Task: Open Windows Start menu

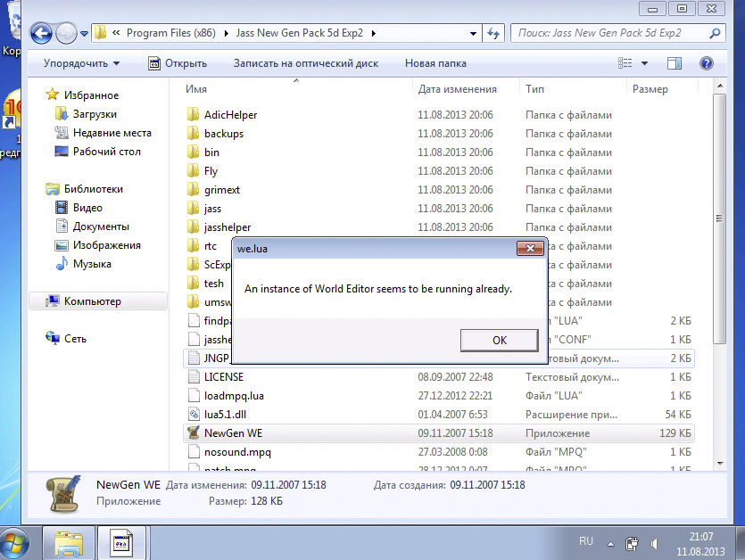Action: tap(14, 543)
